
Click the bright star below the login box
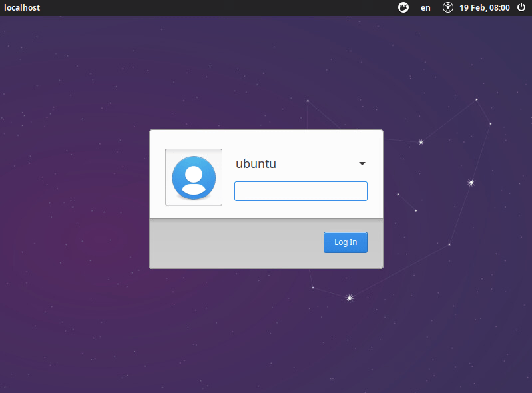[x=350, y=298]
